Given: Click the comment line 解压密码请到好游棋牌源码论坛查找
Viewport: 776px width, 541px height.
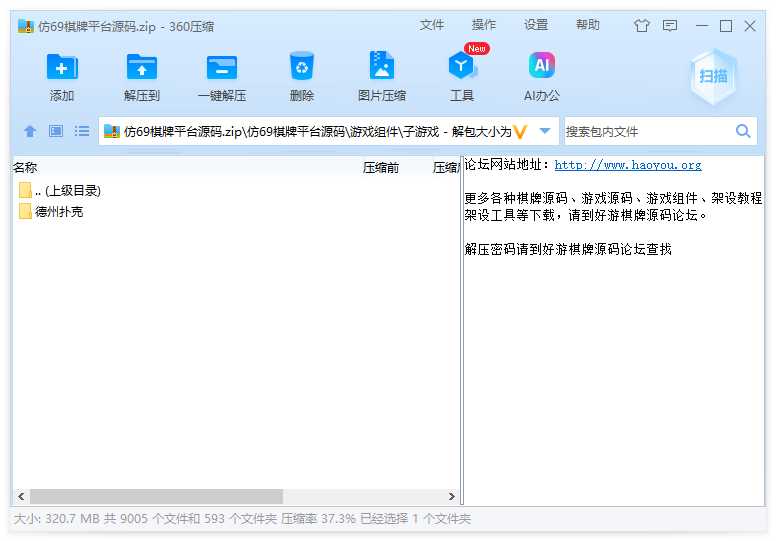Looking at the screenshot, I should pyautogui.click(x=568, y=248).
